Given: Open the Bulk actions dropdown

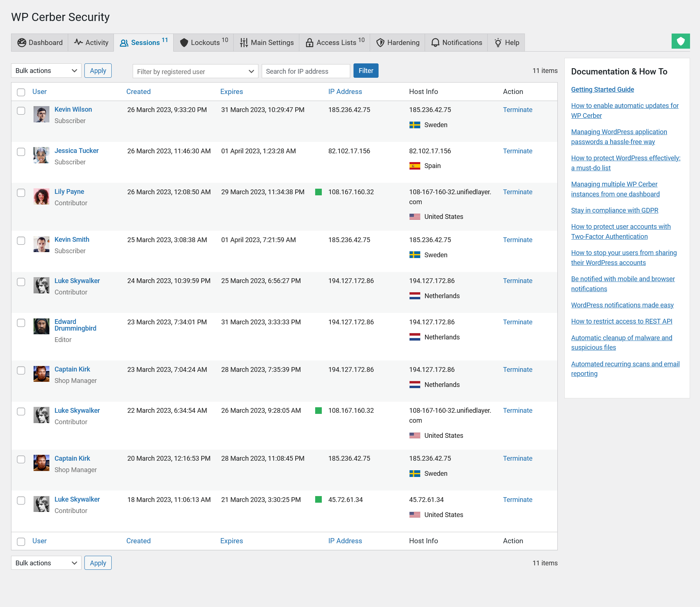Looking at the screenshot, I should [46, 70].
